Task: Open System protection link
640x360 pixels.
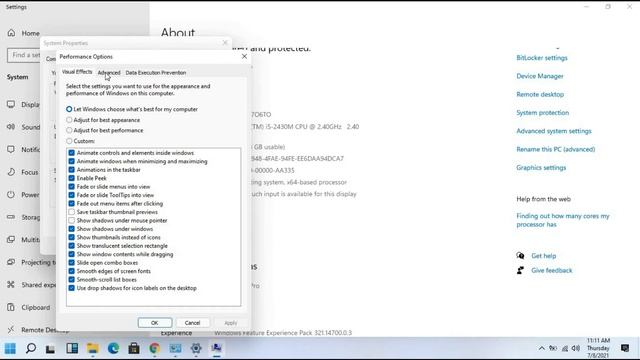Action: (542, 113)
